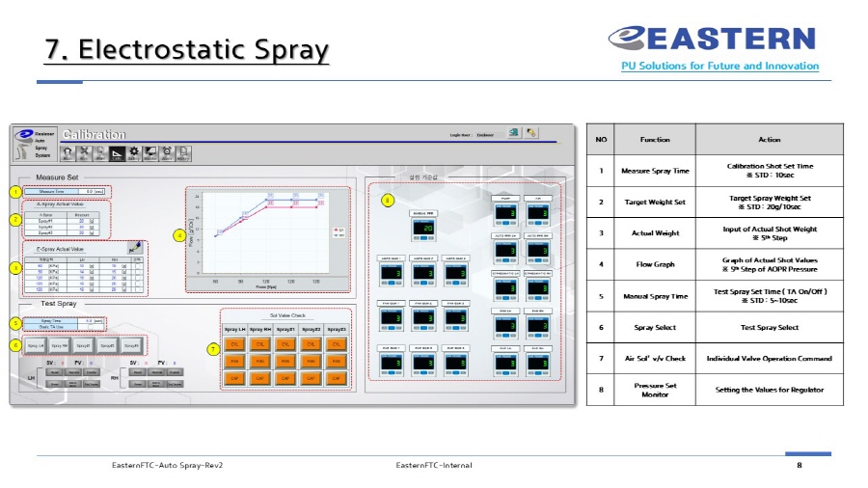Select the crossed wrench tools toolbar icon
The width and height of the screenshot is (868, 488).
pyautogui.click(x=84, y=153)
